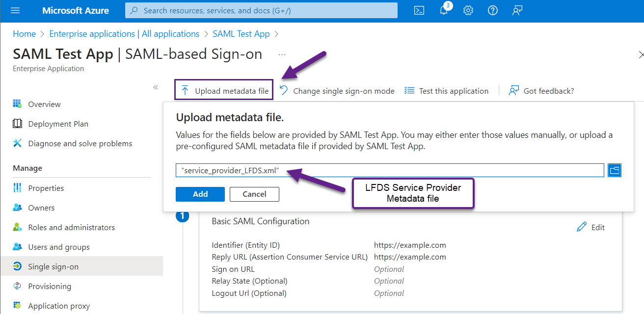644x314 pixels.
Task: Open Deployment Plan in the sidebar
Action: 58,124
